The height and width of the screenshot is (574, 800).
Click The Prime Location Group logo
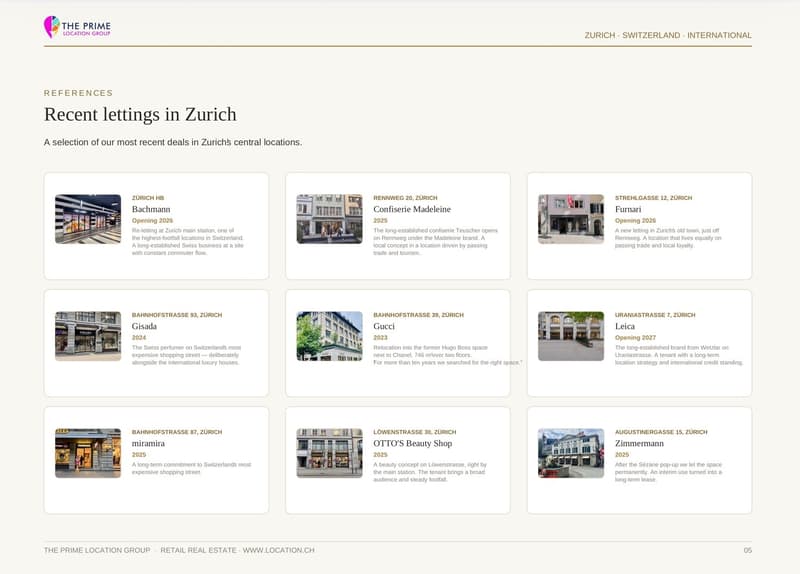tap(77, 27)
